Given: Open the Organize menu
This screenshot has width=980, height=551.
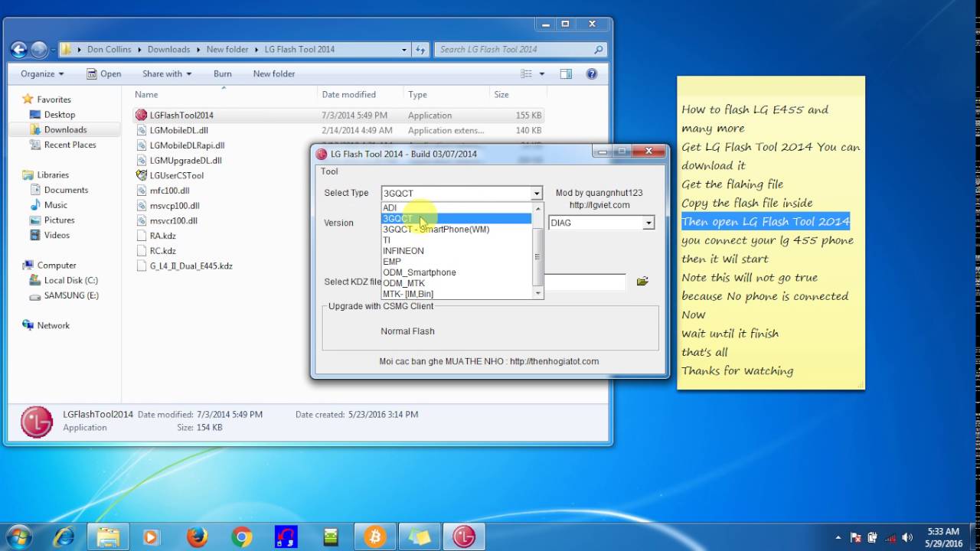Looking at the screenshot, I should click(42, 74).
